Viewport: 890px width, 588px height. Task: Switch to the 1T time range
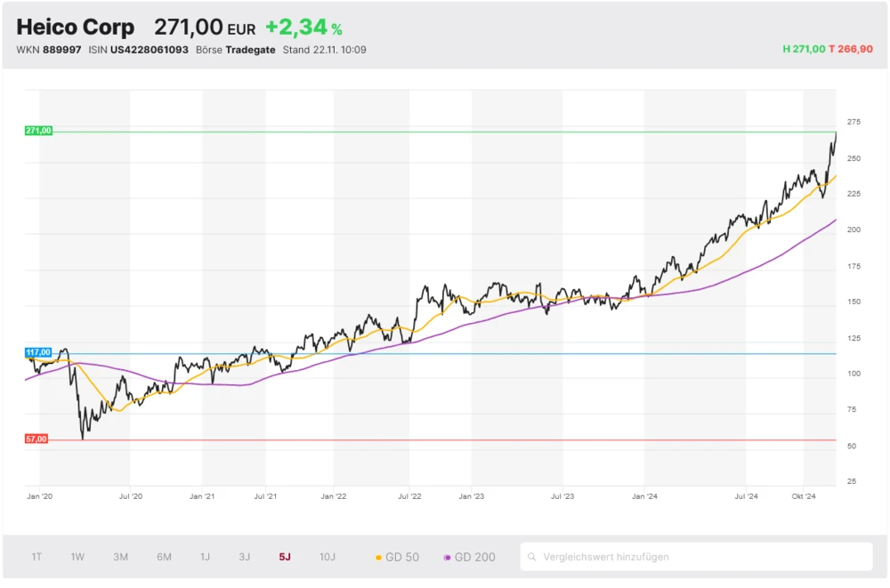[x=36, y=558]
